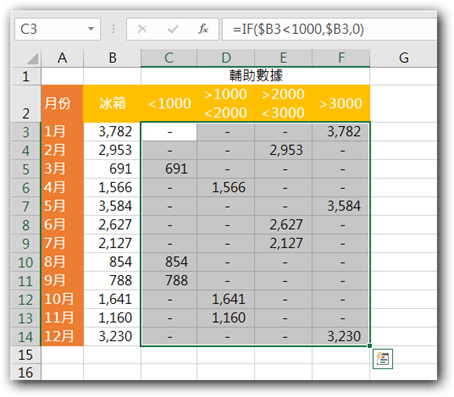Screen dimensions: 454x397
Task: Click active cell C3 with dash
Action: tap(169, 132)
